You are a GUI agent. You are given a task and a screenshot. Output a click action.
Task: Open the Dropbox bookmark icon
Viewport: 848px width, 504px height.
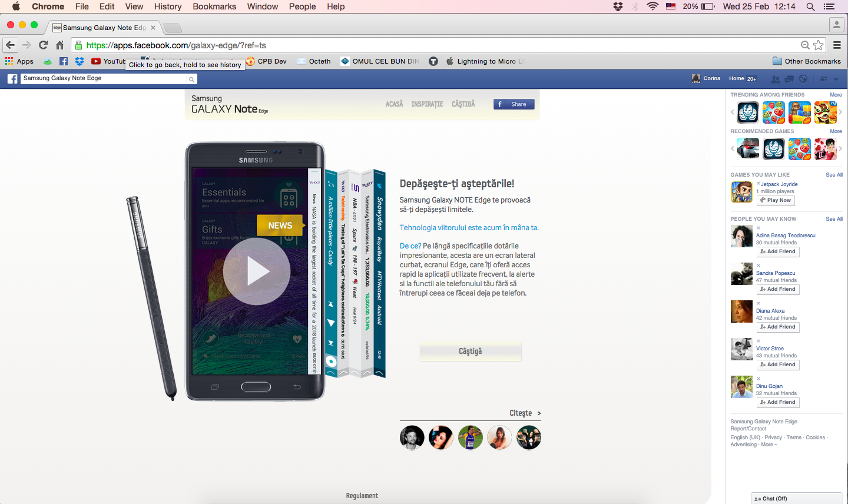(x=79, y=61)
